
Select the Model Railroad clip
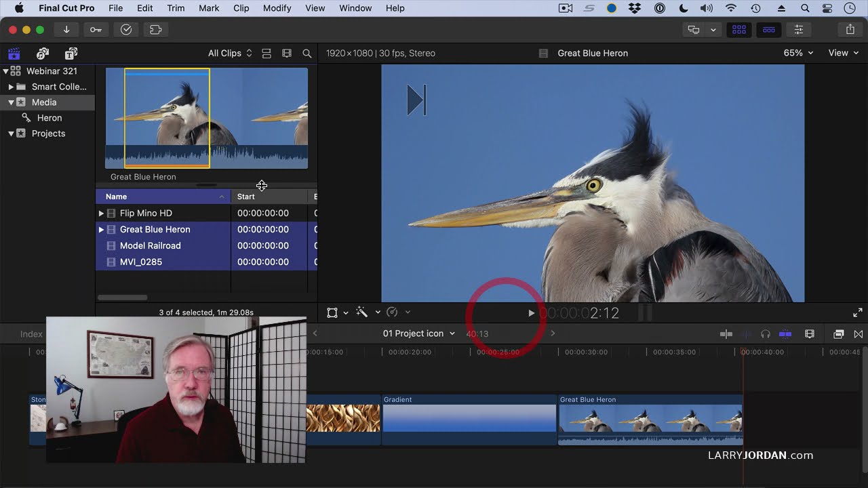(x=150, y=245)
